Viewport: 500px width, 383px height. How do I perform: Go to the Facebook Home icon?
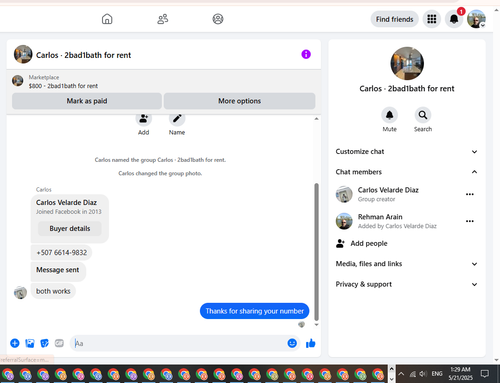tap(107, 19)
